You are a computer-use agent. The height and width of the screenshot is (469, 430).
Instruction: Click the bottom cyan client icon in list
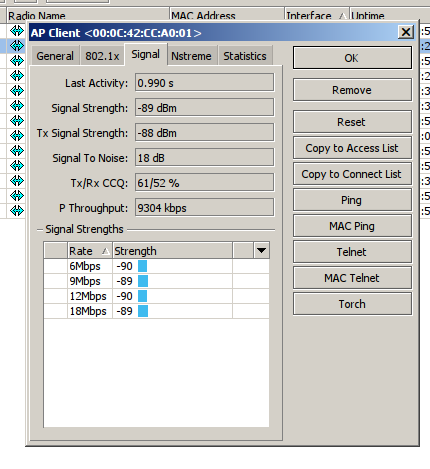point(17,210)
